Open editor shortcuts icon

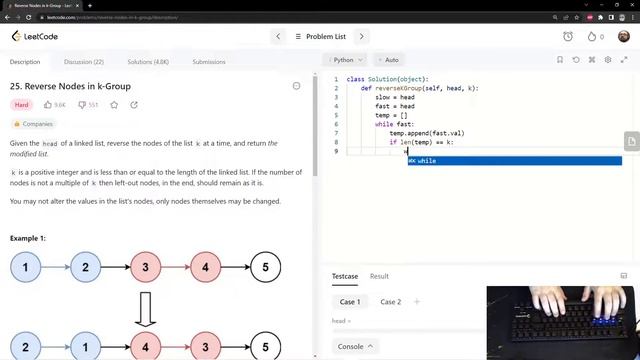(x=592, y=60)
